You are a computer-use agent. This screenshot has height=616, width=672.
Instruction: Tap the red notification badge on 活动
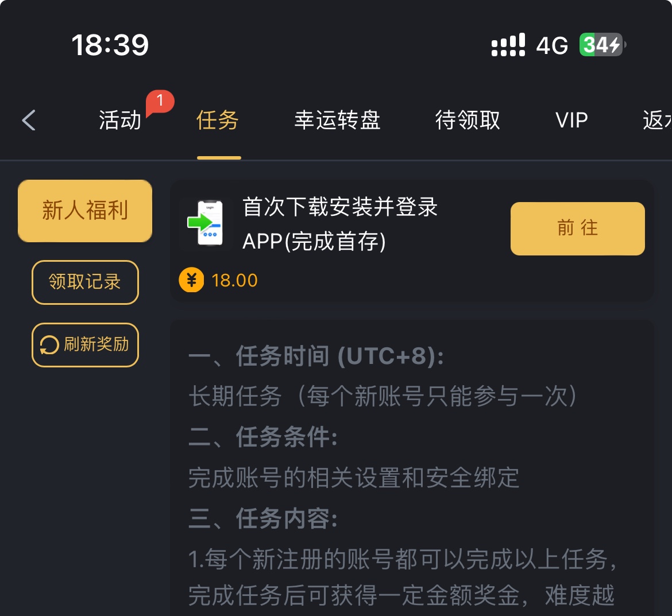160,102
